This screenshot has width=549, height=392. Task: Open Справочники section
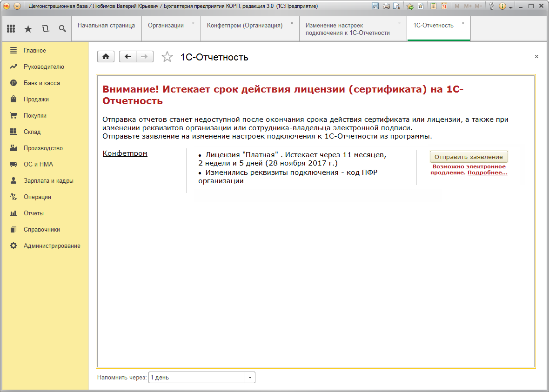44,230
